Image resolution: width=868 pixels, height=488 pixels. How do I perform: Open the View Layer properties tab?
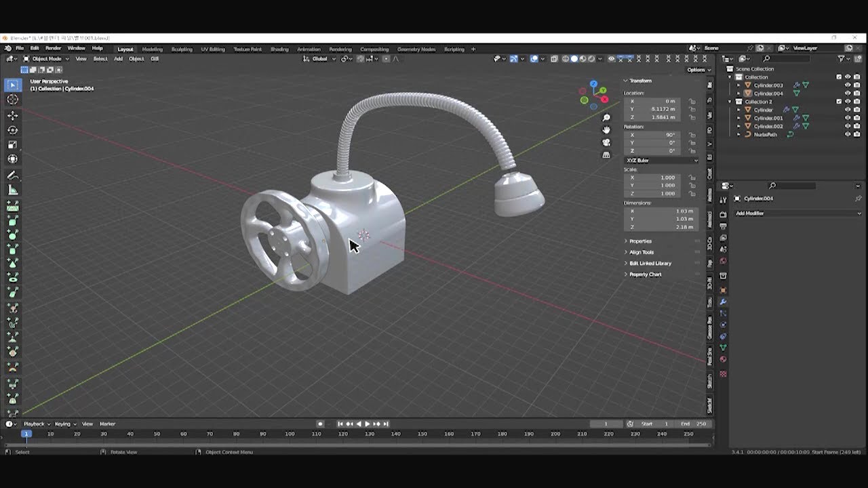click(723, 237)
